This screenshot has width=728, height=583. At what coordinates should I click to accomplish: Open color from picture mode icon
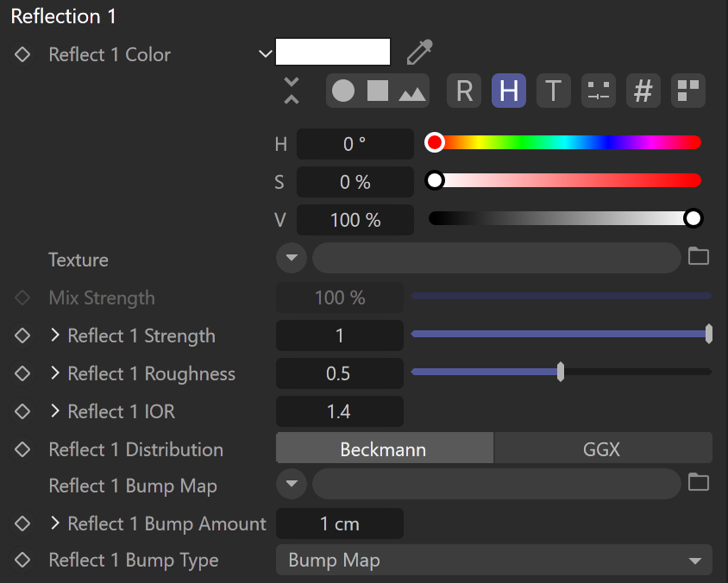tap(412, 93)
